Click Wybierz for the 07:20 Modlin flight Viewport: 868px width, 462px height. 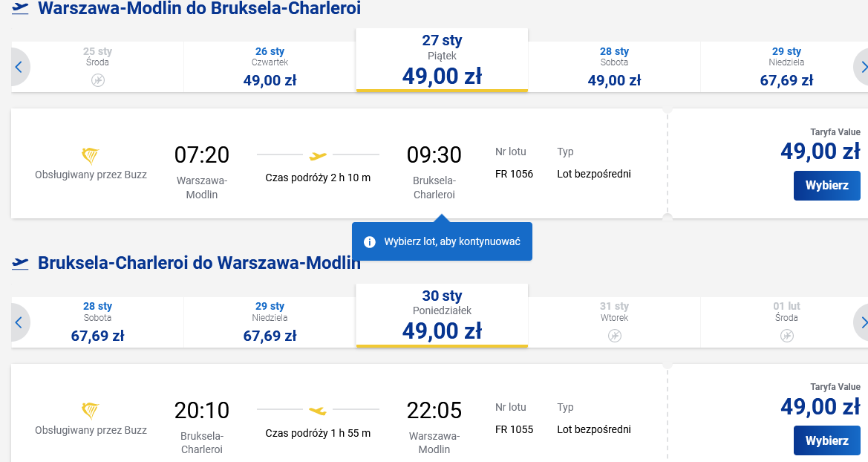826,186
